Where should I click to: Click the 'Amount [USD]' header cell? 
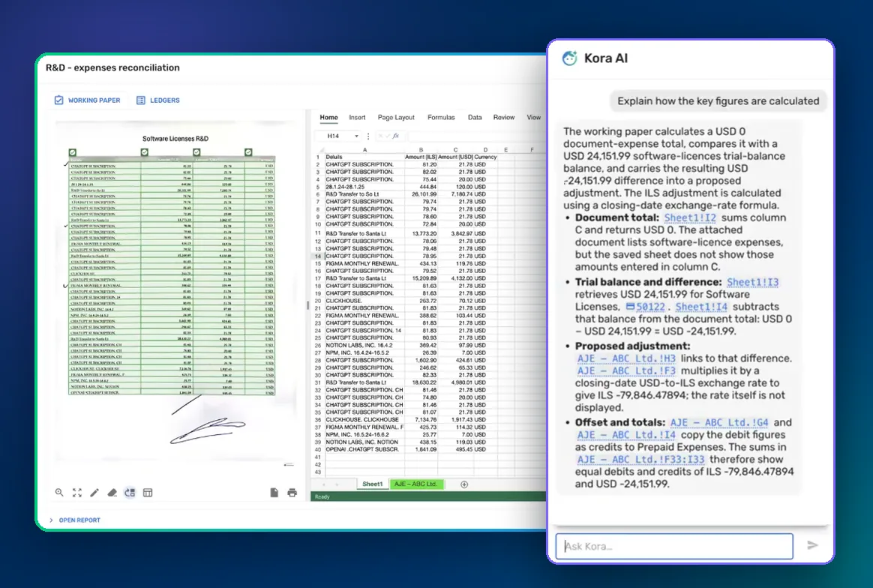(455, 157)
